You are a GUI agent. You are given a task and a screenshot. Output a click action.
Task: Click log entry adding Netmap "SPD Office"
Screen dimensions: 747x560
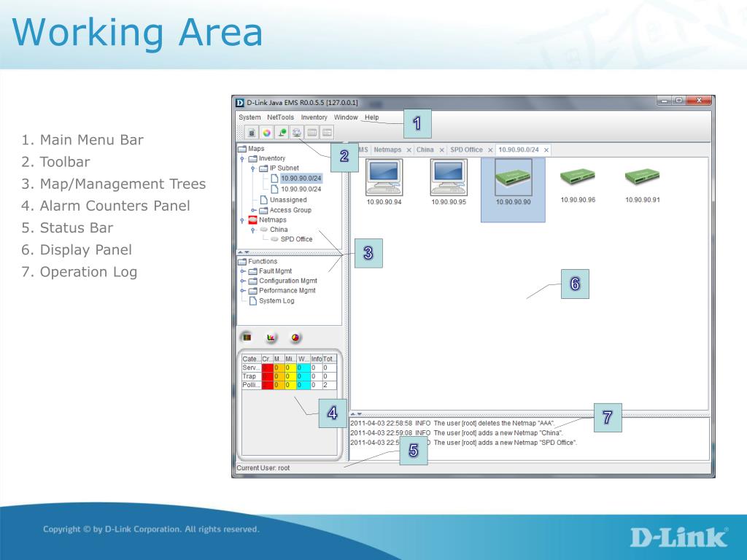coord(463,443)
